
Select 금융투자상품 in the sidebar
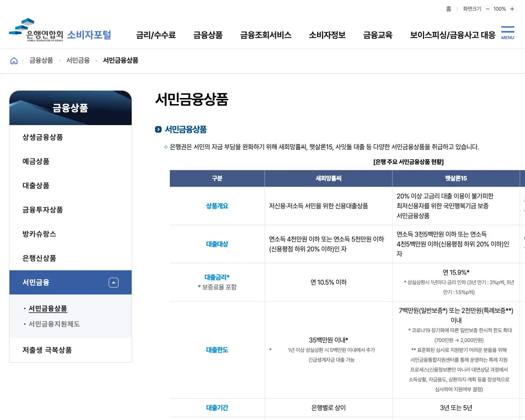(x=71, y=210)
